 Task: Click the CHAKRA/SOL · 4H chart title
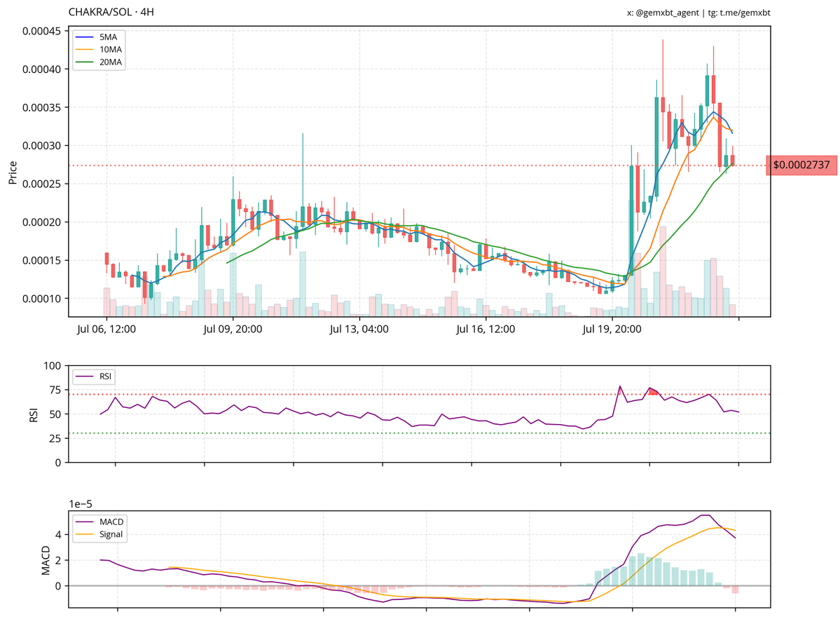(x=111, y=12)
